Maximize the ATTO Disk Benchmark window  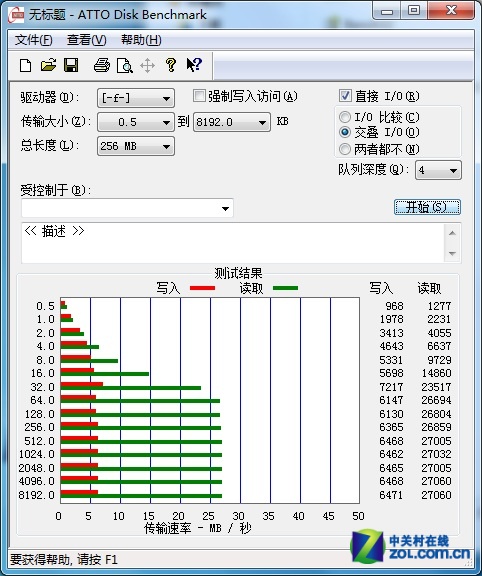[414, 11]
